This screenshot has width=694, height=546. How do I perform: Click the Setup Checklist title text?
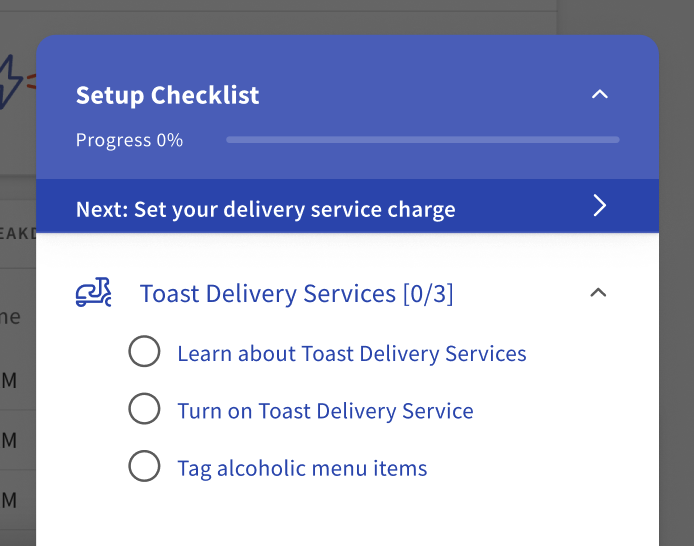tap(167, 95)
